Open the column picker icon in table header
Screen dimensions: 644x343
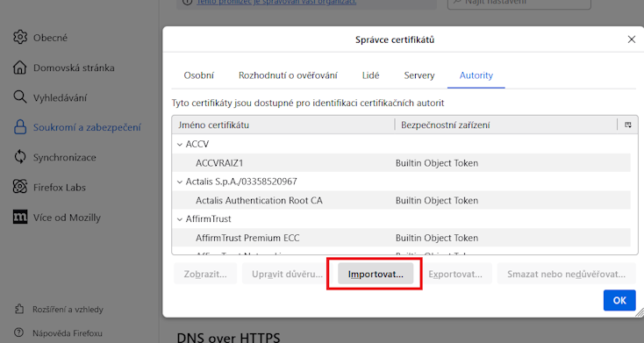pos(628,125)
